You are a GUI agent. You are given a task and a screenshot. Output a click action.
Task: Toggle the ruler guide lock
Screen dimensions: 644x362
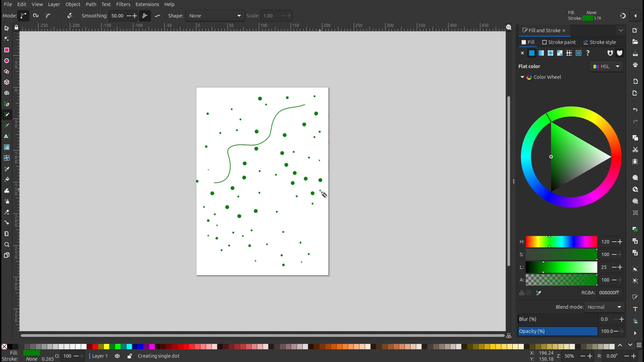(16, 27)
